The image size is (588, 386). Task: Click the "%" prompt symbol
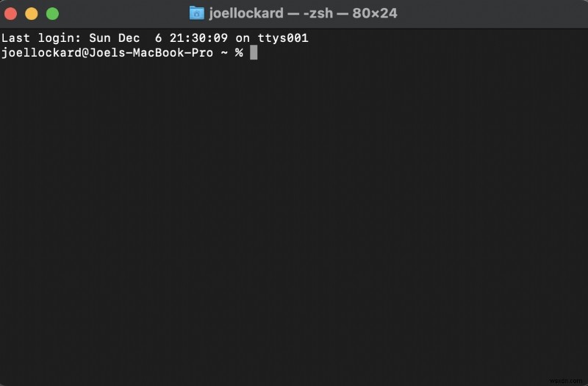click(x=239, y=52)
